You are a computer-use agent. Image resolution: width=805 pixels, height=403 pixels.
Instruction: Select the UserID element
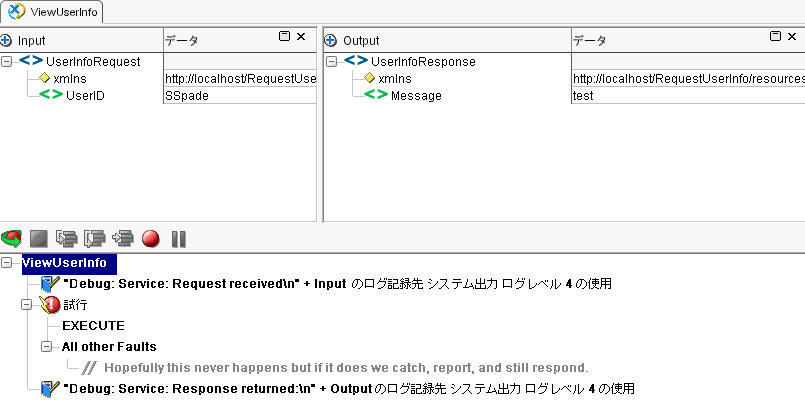coord(85,95)
